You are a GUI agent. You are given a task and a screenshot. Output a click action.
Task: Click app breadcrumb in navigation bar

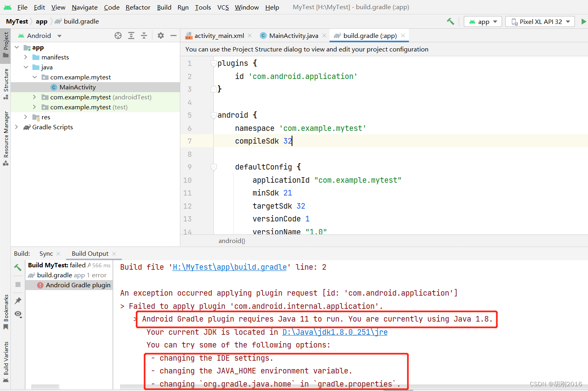[x=41, y=22]
